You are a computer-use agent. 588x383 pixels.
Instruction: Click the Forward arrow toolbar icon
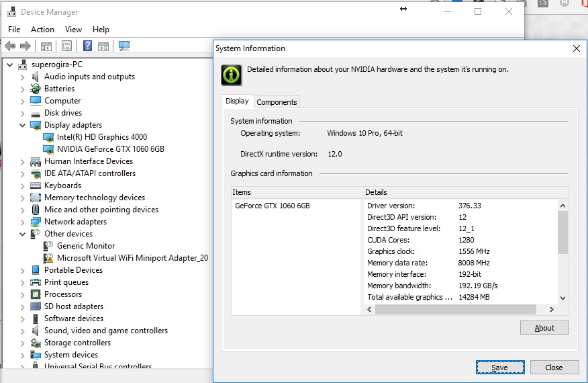pos(26,46)
